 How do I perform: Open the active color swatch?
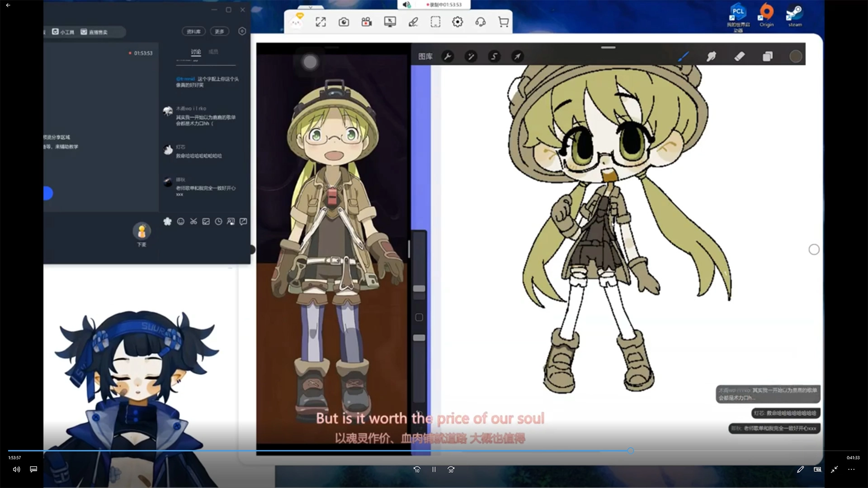[x=796, y=56]
